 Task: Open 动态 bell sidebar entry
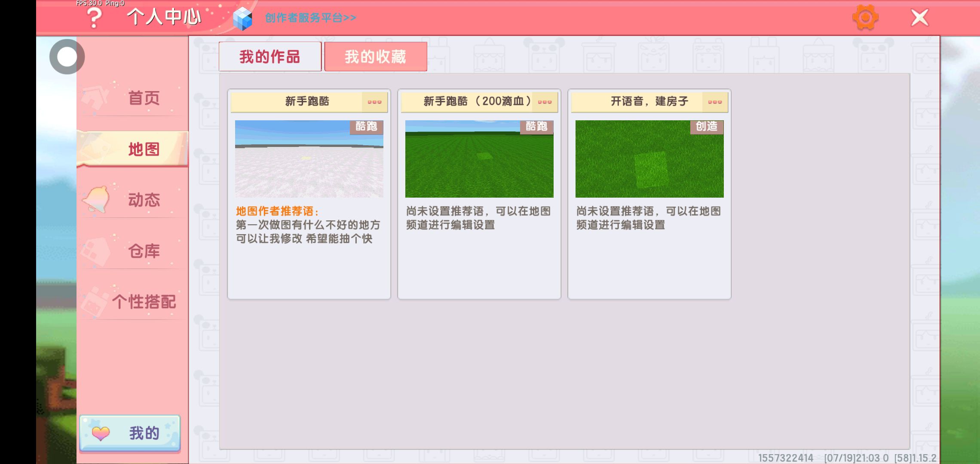click(x=133, y=200)
